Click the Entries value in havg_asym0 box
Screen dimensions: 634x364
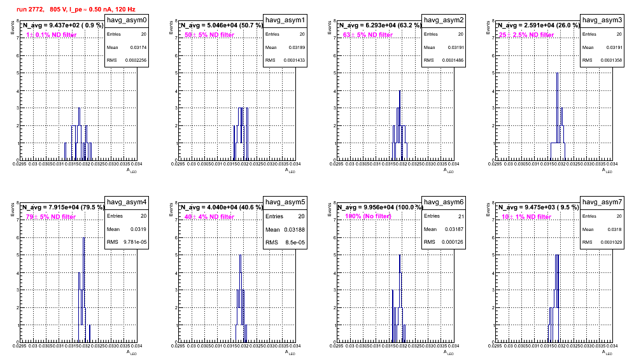[x=144, y=34]
